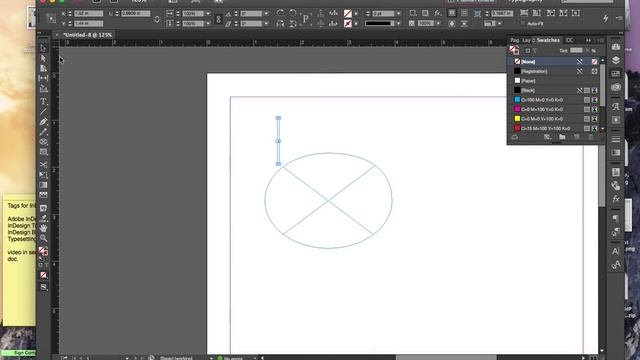Open stroke style dropdown
This screenshot has width=640, height=360.
[x=398, y=24]
